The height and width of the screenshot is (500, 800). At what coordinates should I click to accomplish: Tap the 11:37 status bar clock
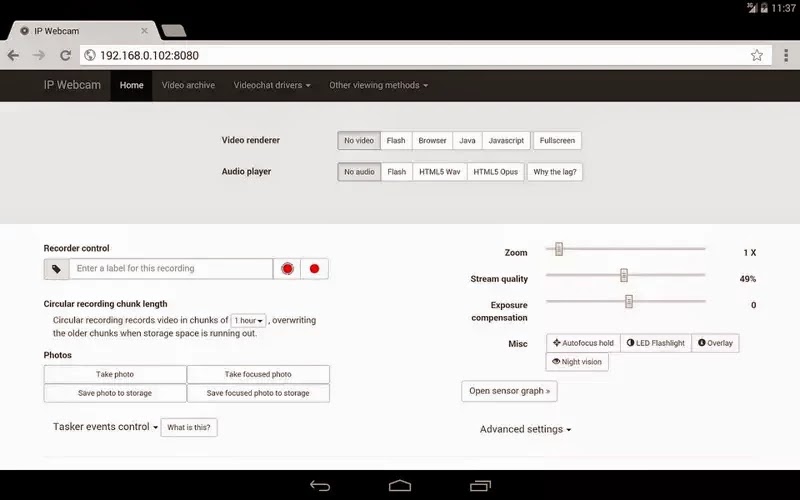(x=783, y=8)
